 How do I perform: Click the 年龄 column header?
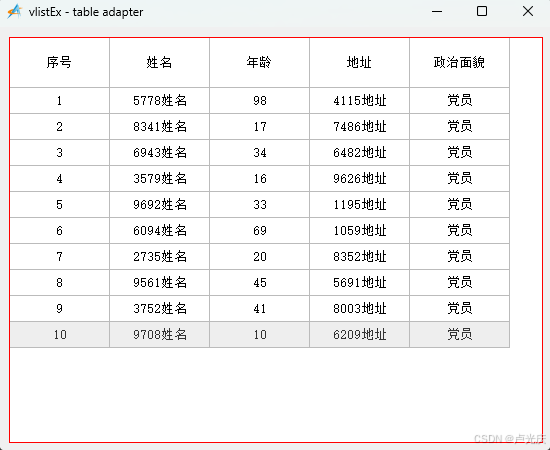[x=260, y=62]
